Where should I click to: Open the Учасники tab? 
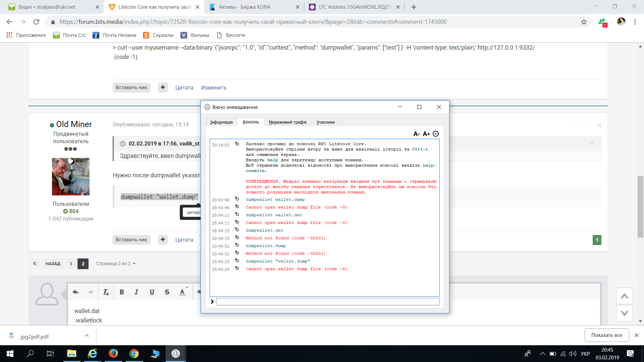pyautogui.click(x=325, y=122)
